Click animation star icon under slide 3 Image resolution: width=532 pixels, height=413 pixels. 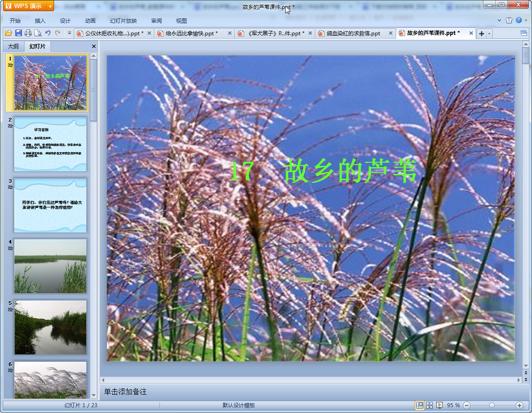coord(10,187)
